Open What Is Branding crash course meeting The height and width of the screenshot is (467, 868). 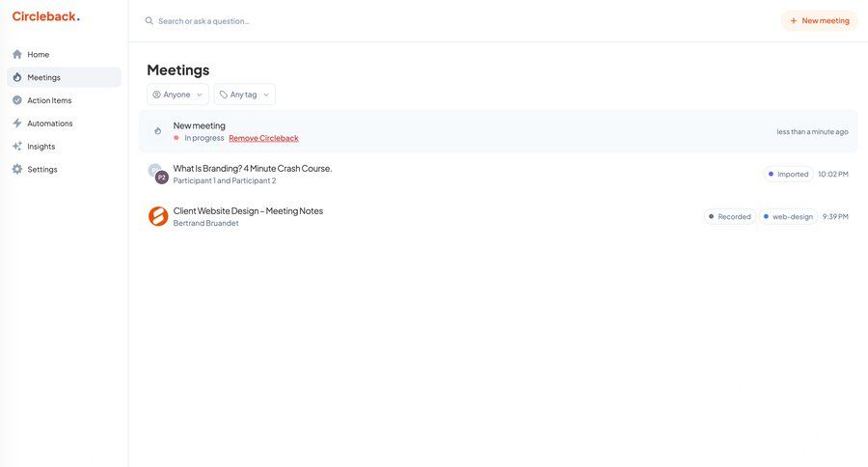(253, 168)
